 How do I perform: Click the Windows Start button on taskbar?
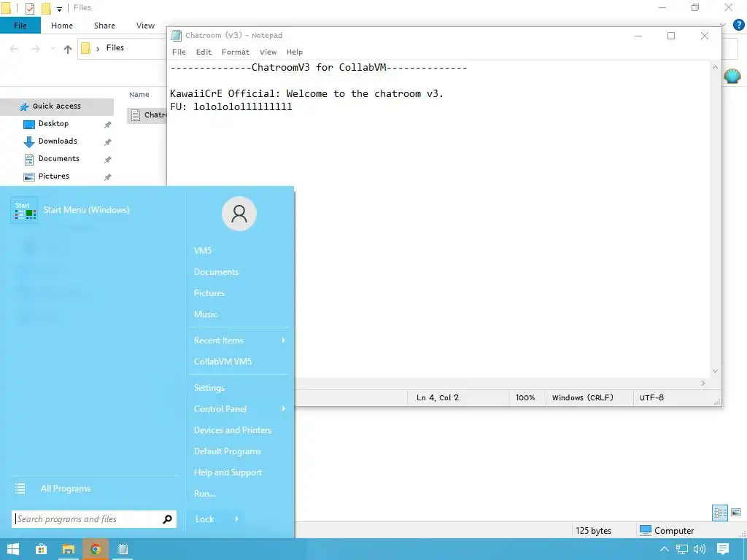(13, 549)
